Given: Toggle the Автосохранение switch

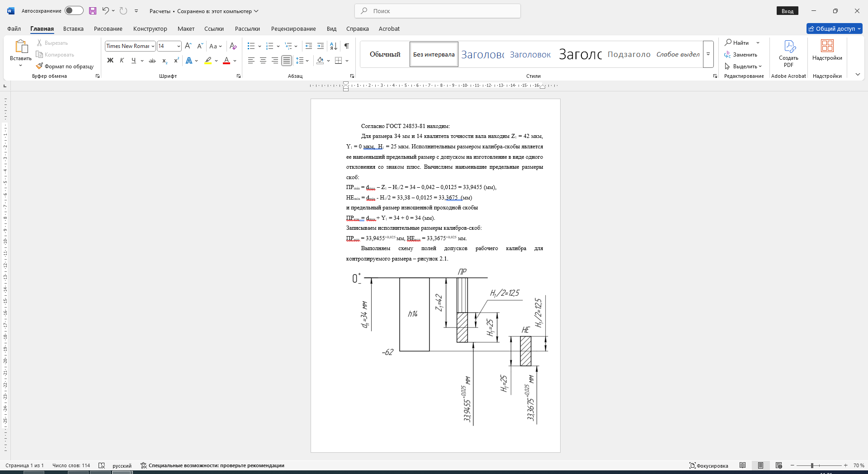Looking at the screenshot, I should click(x=74, y=11).
